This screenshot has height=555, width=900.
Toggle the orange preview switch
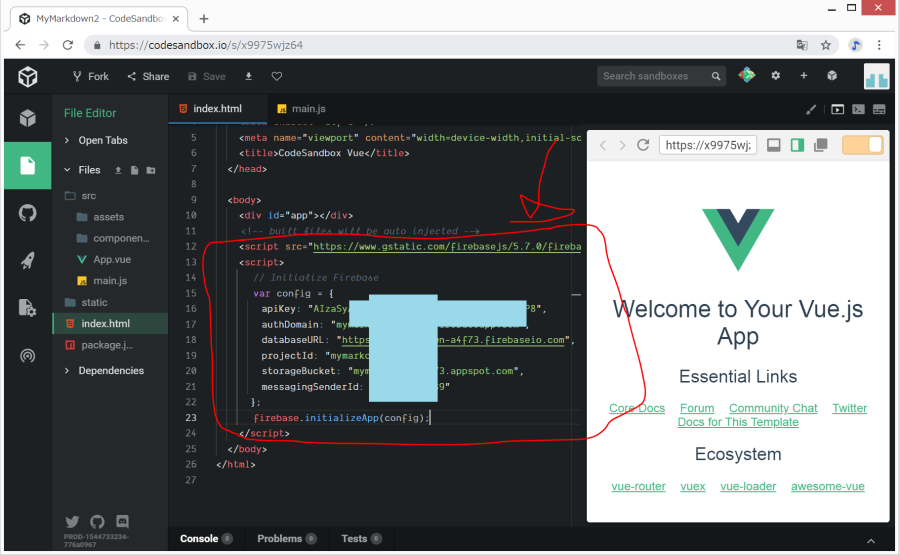coord(862,145)
